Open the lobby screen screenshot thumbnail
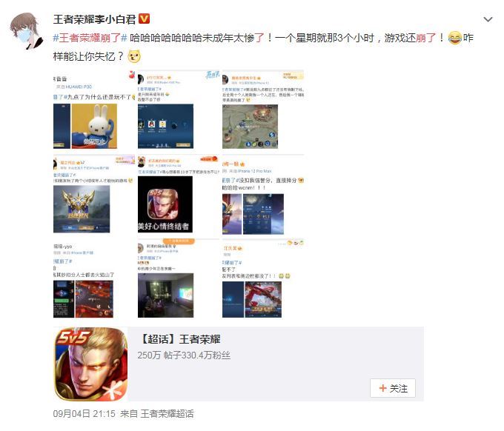Screen dimensions: 504x431 click(x=179, y=109)
